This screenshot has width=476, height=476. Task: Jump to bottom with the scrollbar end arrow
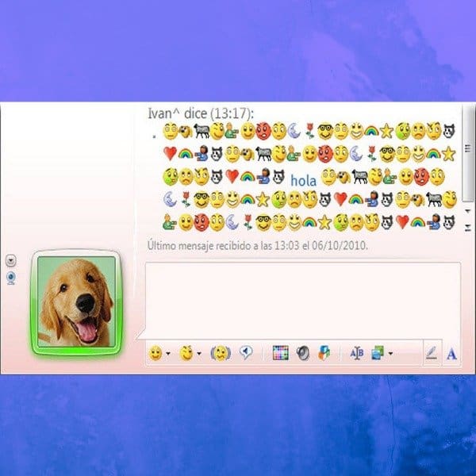(x=468, y=227)
